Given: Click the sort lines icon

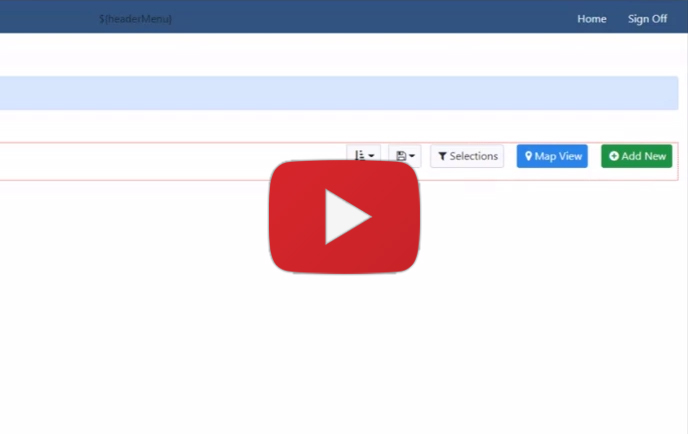Looking at the screenshot, I should [x=359, y=156].
